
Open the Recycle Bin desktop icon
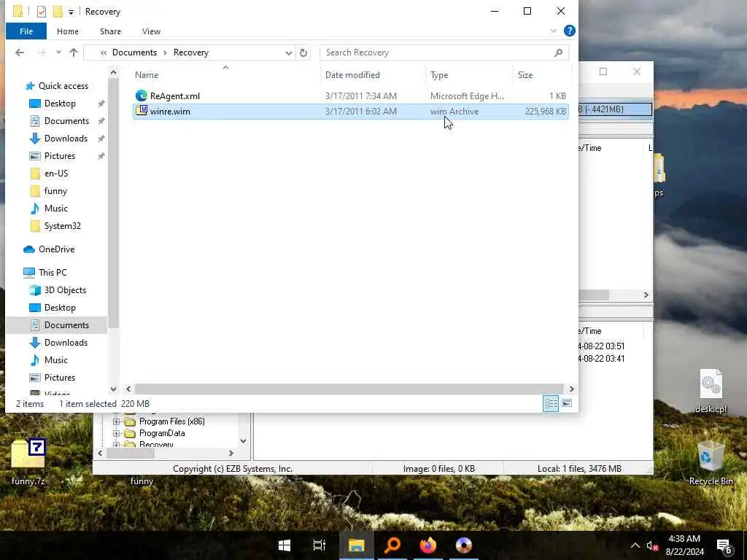coord(711,463)
